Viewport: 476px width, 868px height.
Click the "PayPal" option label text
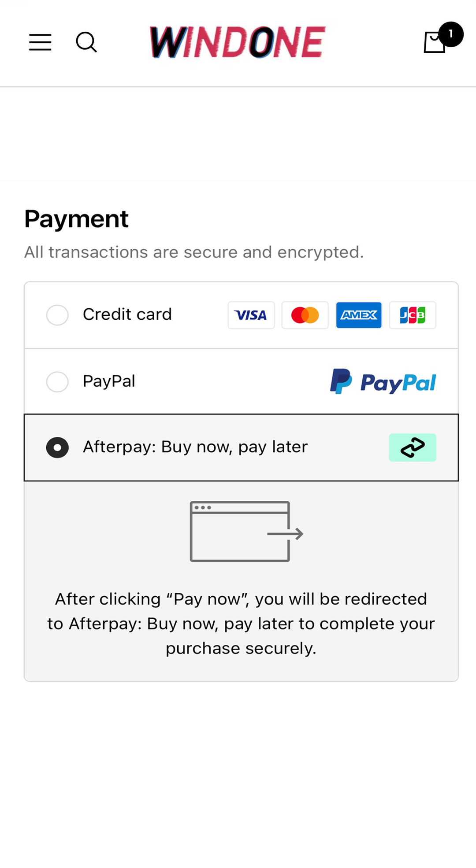[109, 381]
